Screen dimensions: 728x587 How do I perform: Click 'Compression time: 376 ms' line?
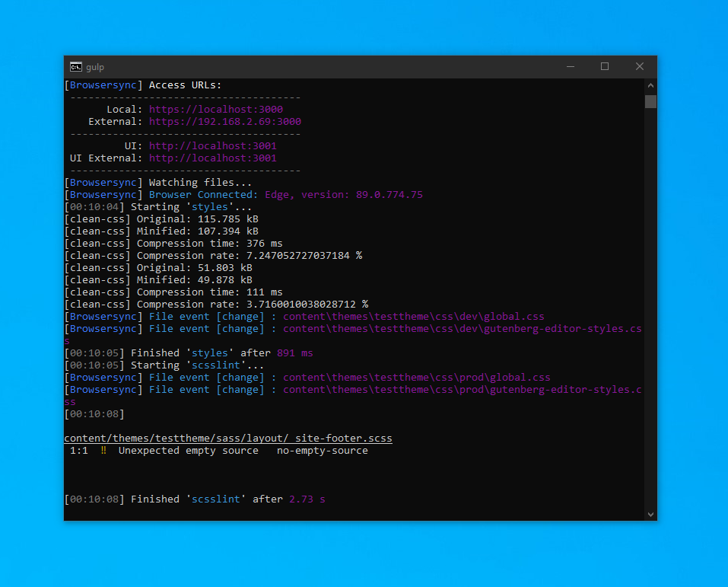tap(173, 244)
